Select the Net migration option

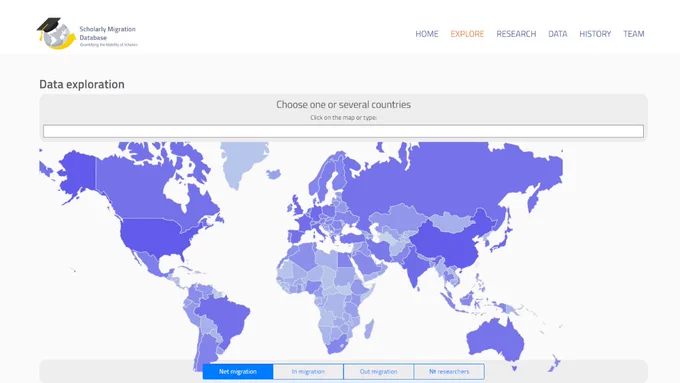click(x=238, y=372)
